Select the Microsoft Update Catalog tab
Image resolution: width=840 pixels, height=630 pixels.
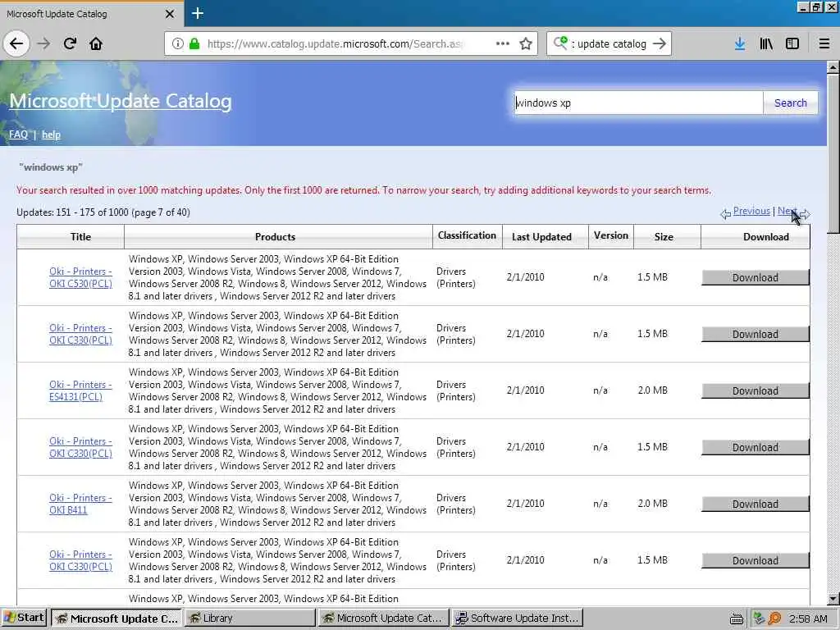pyautogui.click(x=91, y=14)
